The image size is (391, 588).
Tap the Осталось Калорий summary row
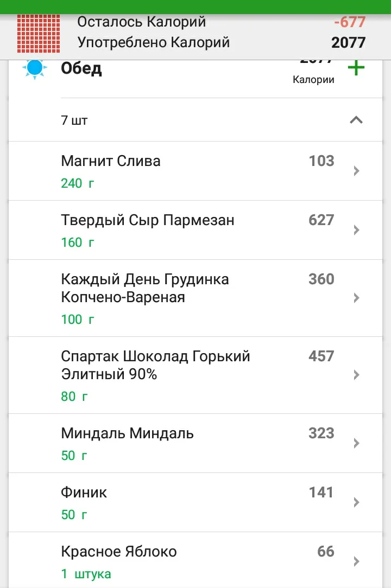point(142,22)
